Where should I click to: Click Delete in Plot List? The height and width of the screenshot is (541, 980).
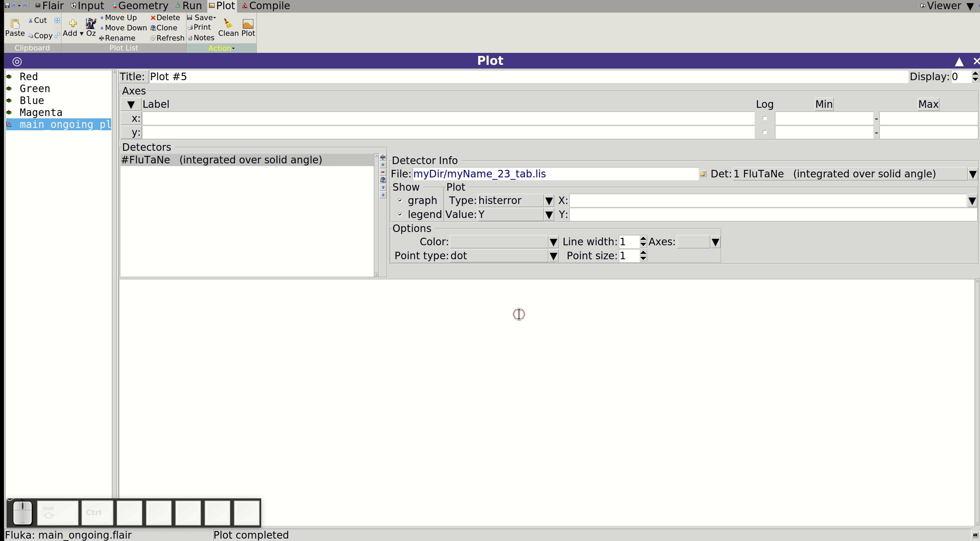point(165,17)
